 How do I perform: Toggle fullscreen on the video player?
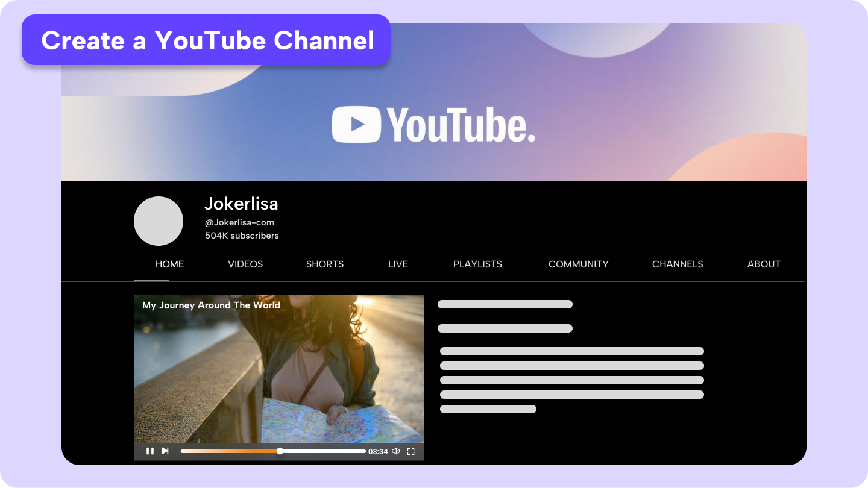point(411,451)
